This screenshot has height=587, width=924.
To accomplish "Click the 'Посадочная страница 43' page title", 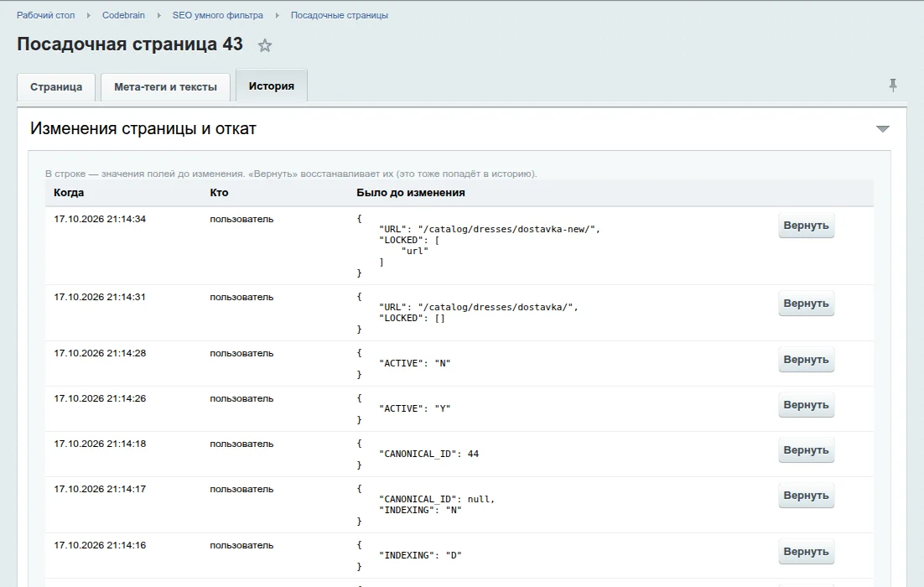I will coord(130,44).
